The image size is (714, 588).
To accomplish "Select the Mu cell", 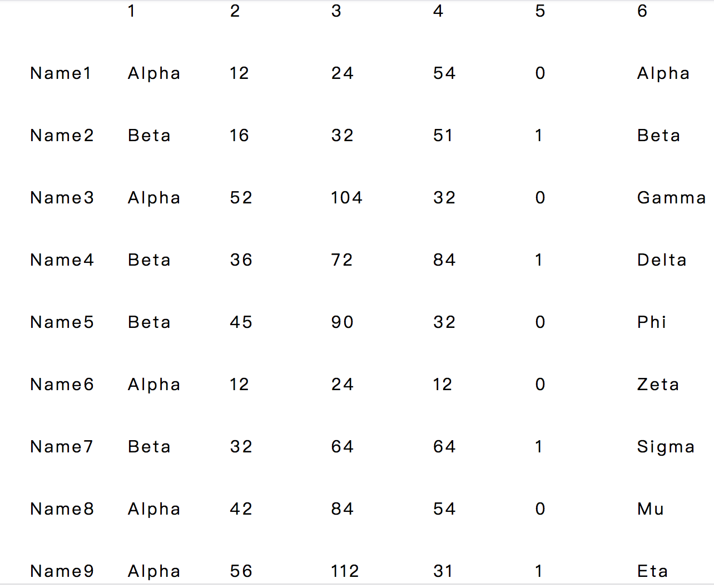I will pyautogui.click(x=651, y=509).
